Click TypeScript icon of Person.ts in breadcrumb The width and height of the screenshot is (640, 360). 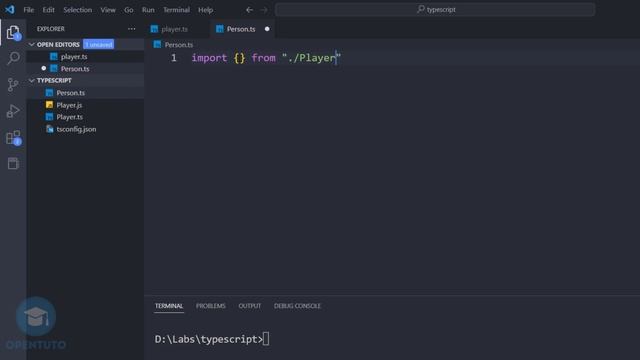(x=157, y=44)
